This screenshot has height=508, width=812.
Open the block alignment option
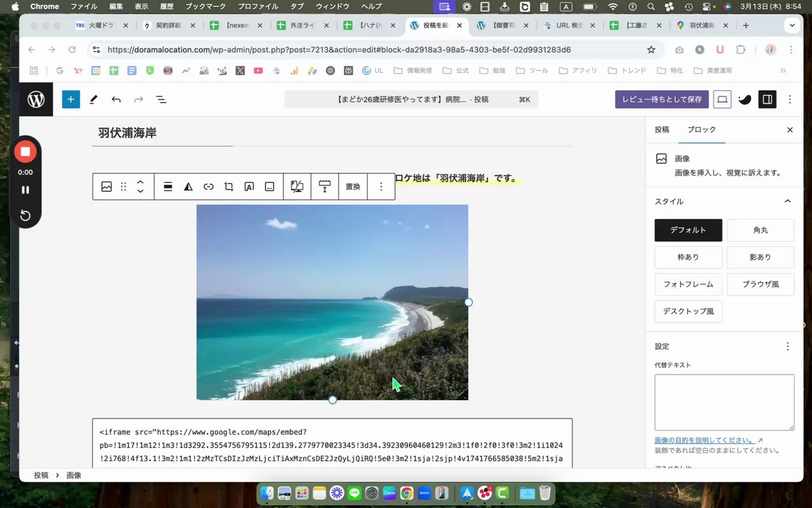point(168,187)
